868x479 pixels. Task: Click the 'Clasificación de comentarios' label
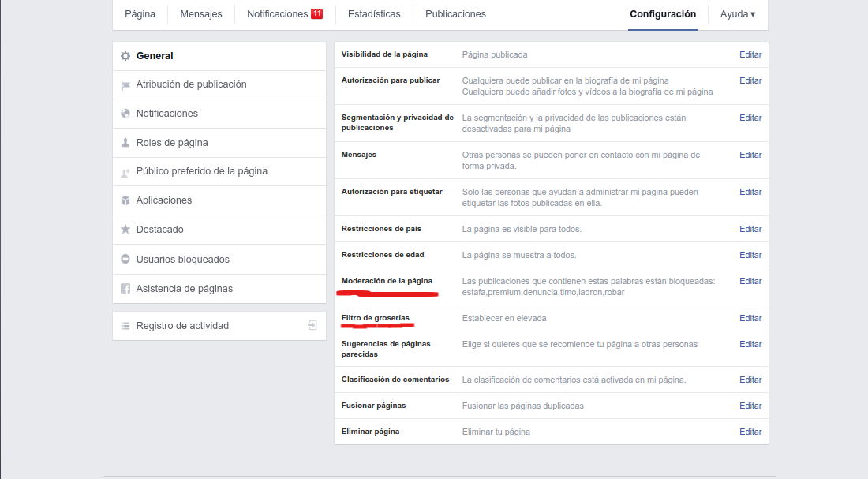395,380
